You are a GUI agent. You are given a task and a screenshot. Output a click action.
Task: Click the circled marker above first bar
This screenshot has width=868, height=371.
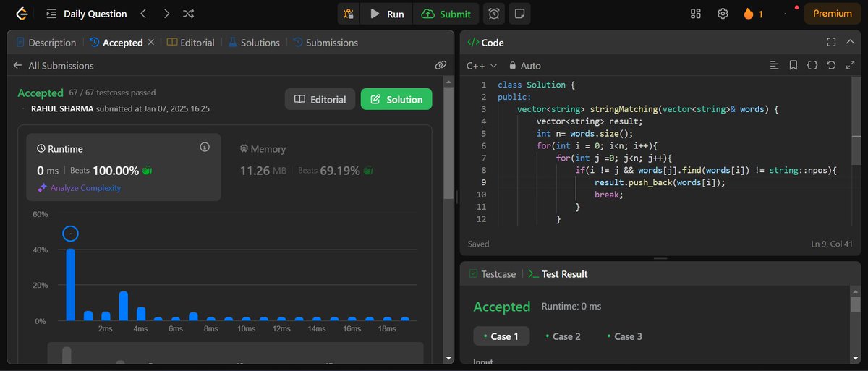(70, 234)
